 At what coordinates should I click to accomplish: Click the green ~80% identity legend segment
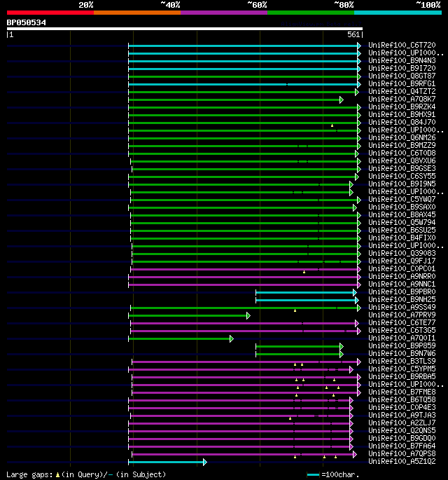[311, 13]
